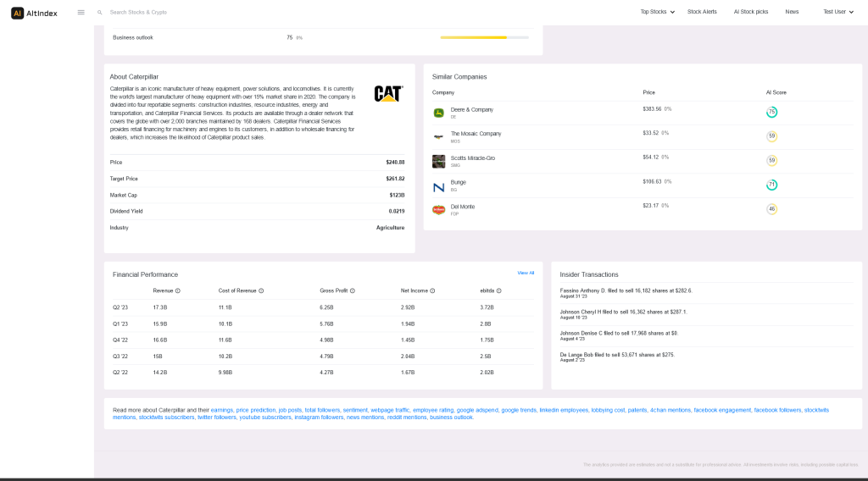Click the Deere & Company logo icon

click(x=438, y=113)
